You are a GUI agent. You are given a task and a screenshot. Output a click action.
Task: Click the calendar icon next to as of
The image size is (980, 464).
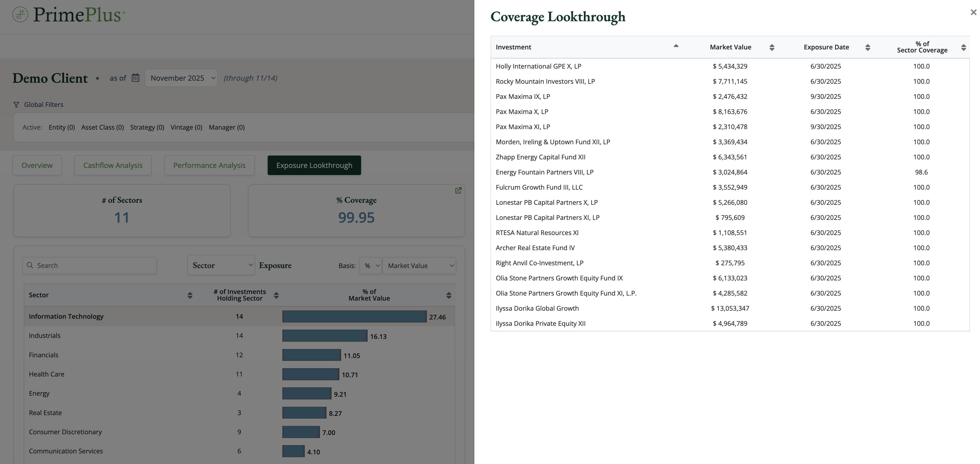(135, 78)
